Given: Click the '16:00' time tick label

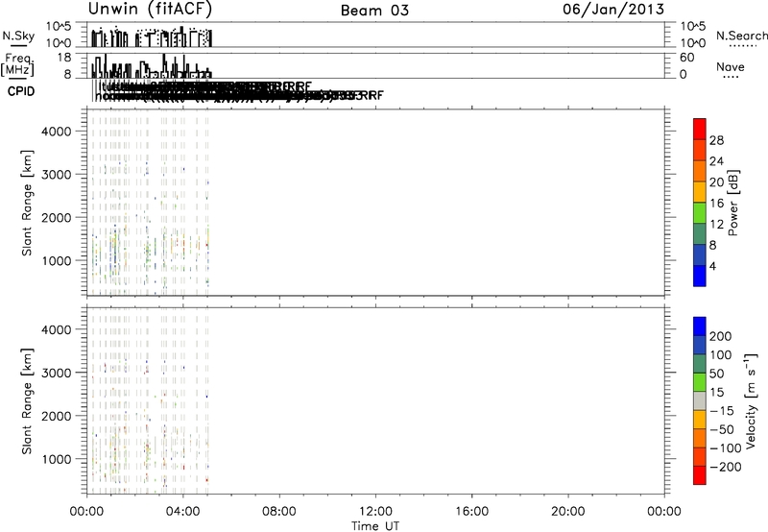Looking at the screenshot, I should point(471,512).
